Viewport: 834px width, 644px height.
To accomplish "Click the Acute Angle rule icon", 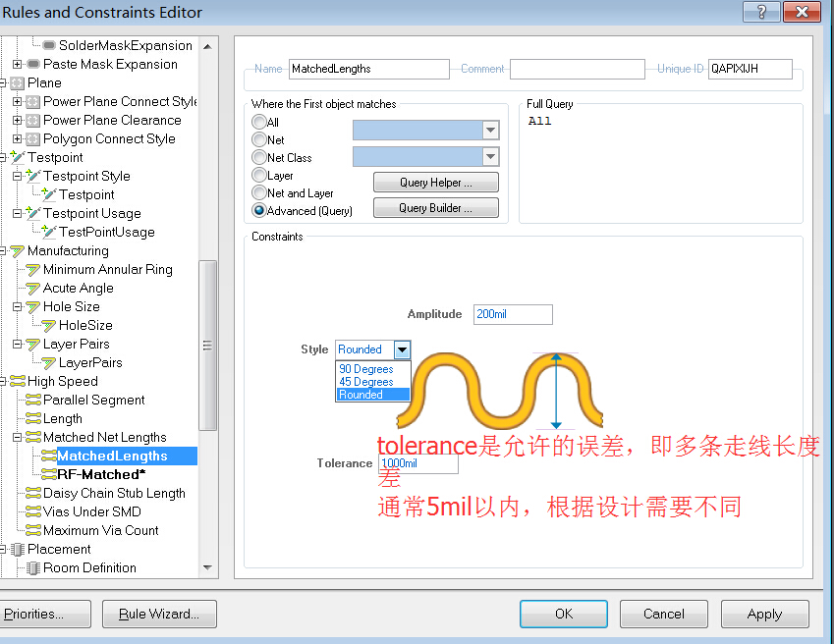I will coord(33,289).
